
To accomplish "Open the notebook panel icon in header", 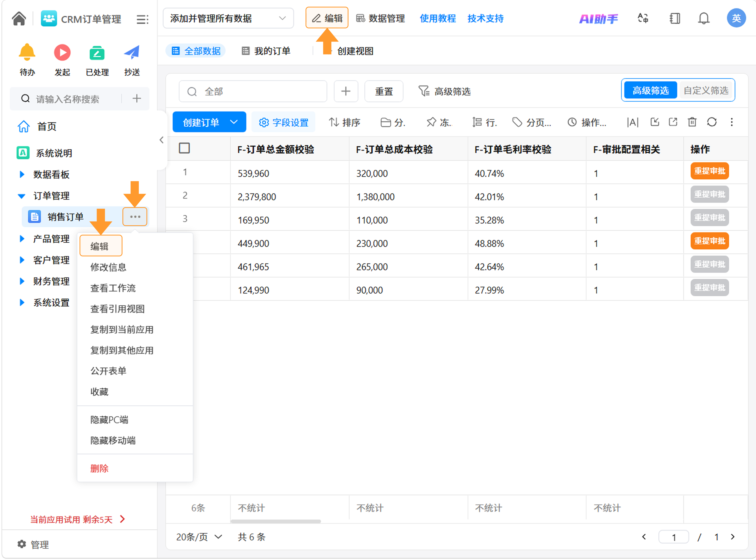I will click(x=675, y=18).
